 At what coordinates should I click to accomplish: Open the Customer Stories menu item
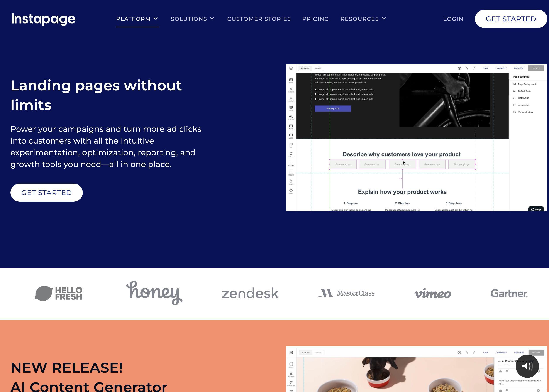(259, 19)
